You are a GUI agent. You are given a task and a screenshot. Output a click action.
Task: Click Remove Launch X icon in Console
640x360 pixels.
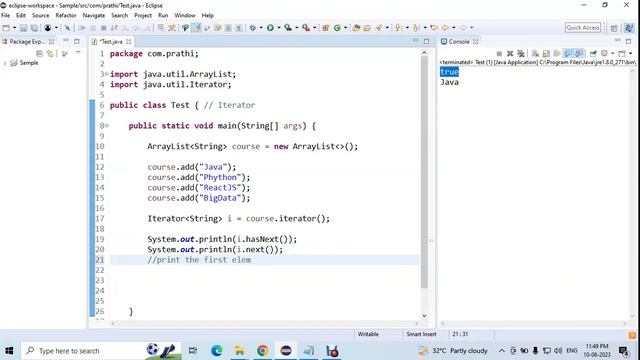click(x=510, y=53)
